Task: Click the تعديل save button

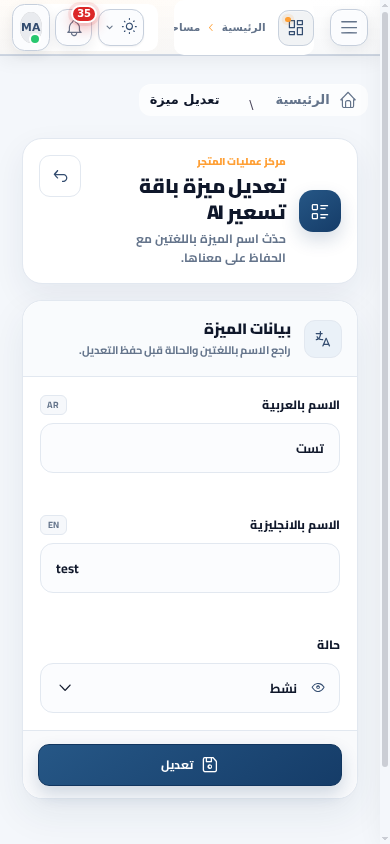Action: [x=190, y=765]
